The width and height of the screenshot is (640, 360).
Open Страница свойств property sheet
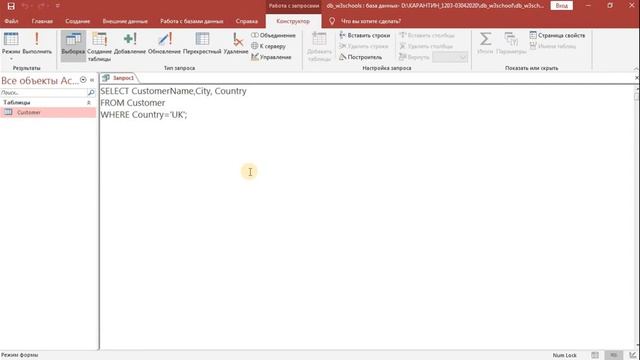557,36
